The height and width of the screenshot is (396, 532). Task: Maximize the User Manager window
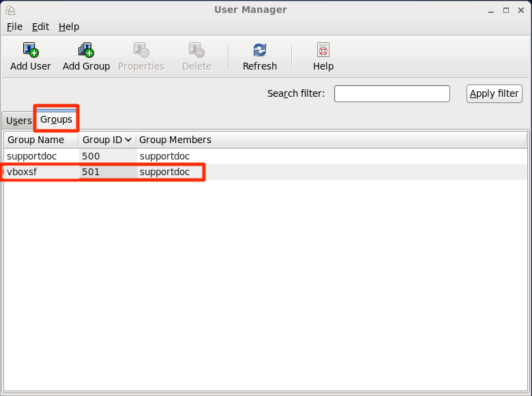(x=506, y=10)
